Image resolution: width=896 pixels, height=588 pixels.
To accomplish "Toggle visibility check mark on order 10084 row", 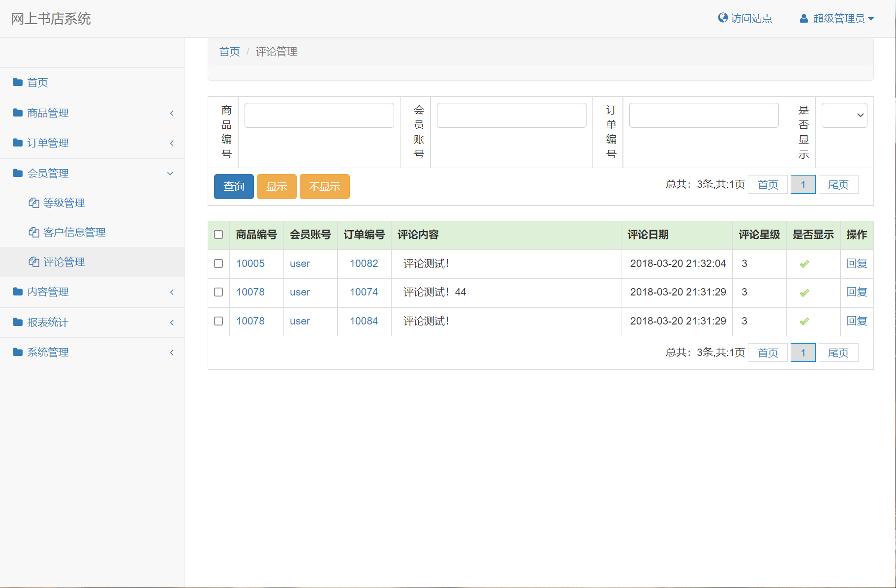I will [x=804, y=321].
